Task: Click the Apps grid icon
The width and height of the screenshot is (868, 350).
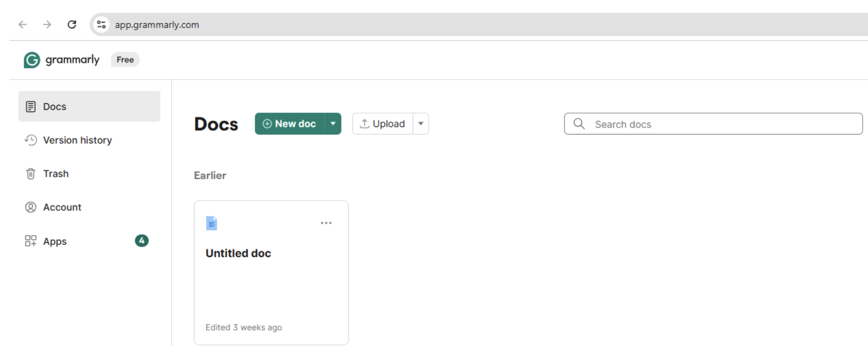Action: [x=30, y=241]
